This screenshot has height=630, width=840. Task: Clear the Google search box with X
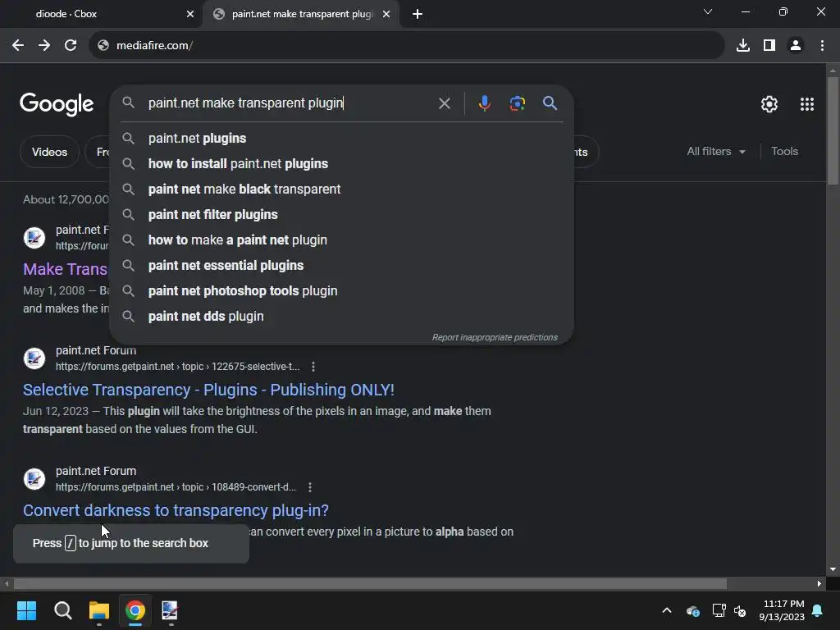tap(444, 103)
